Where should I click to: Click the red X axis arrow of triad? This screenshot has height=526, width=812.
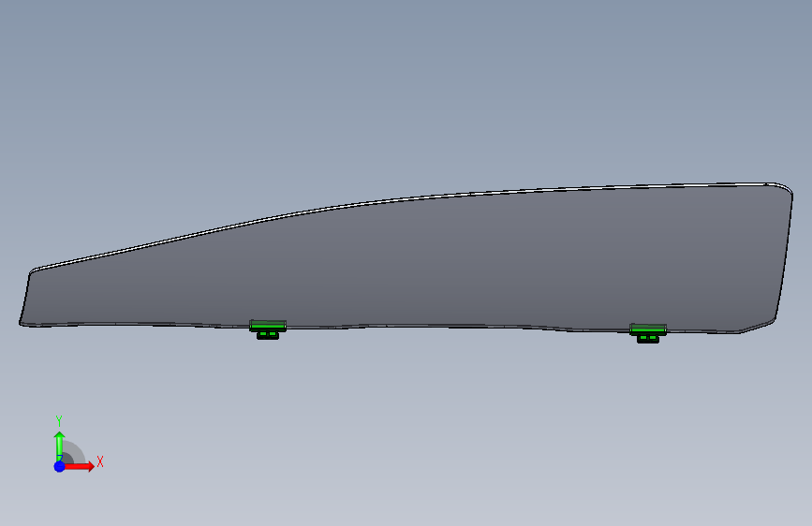pos(79,466)
